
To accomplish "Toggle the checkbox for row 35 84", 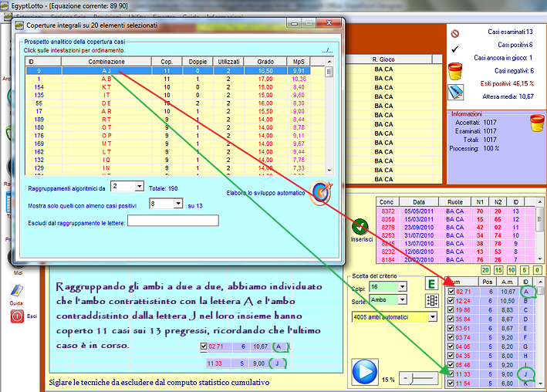I will 451,319.
